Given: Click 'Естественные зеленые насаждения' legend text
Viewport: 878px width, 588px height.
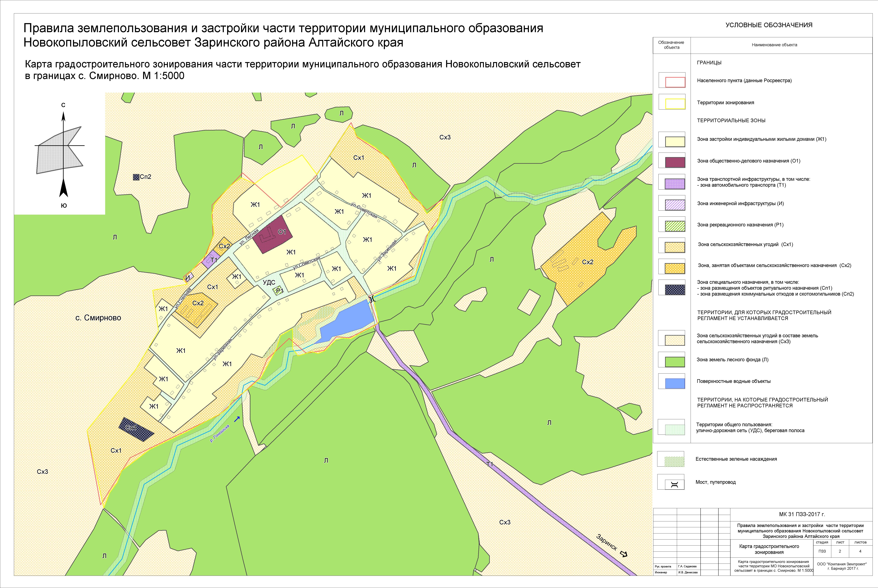Looking at the screenshot, I should coord(736,459).
